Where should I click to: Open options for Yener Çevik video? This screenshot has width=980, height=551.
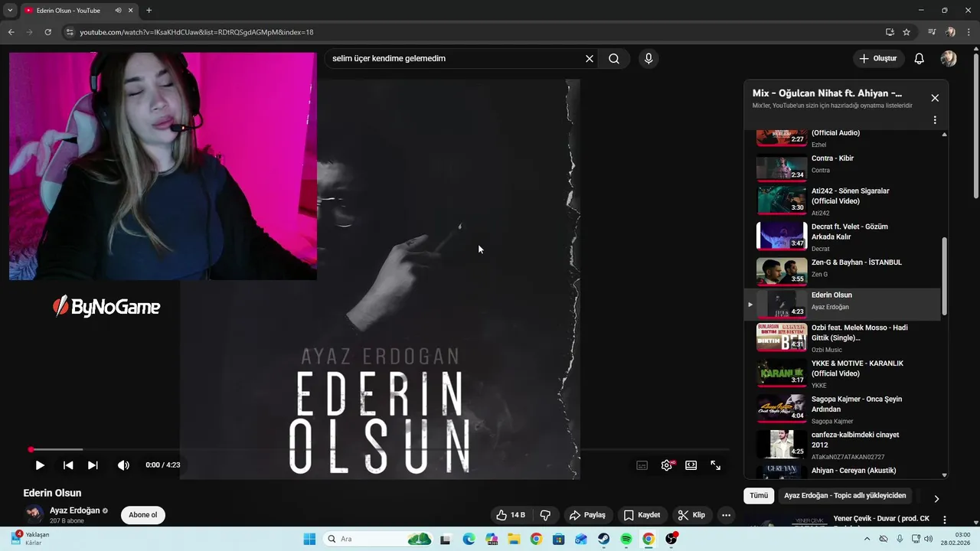point(944,520)
